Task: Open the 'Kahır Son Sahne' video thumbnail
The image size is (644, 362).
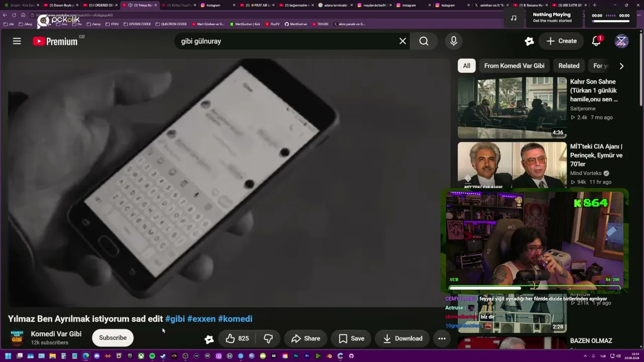Action: [512, 108]
